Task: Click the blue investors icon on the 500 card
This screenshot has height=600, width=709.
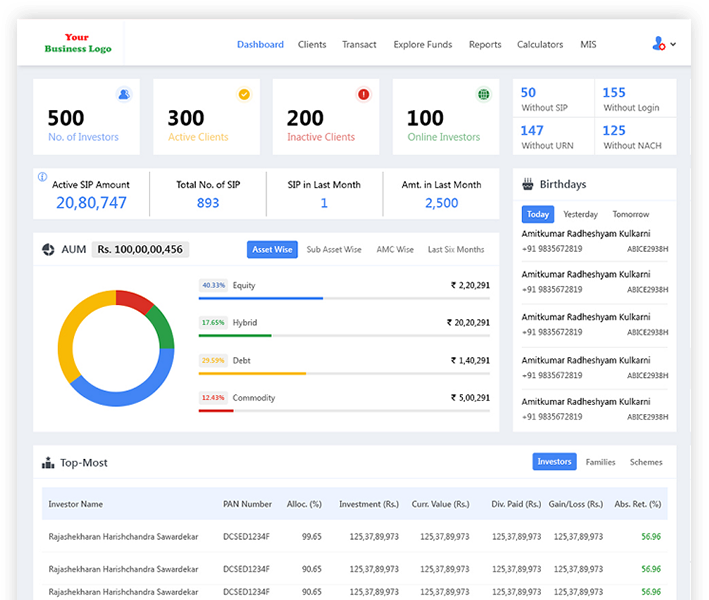Action: tap(124, 95)
